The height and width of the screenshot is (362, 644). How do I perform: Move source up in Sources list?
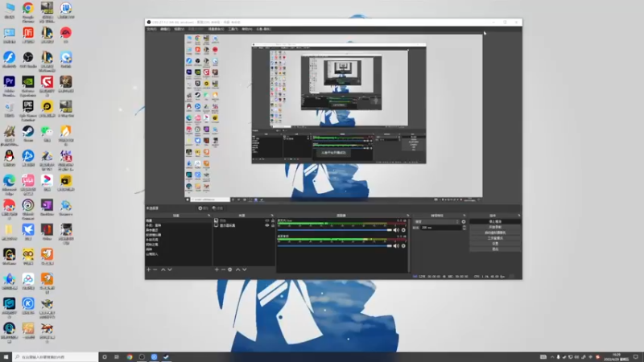tap(237, 269)
